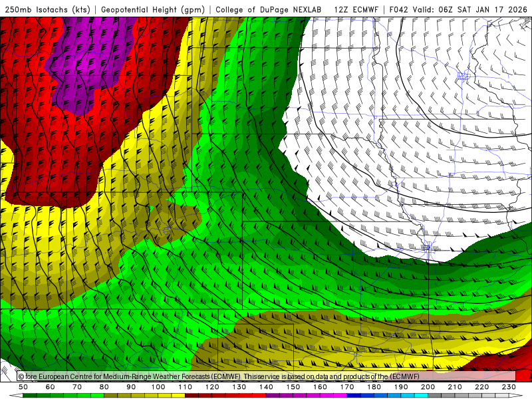The height and width of the screenshot is (399, 532).
Task: Click the color bar's left end arrow
Action: pos(16,396)
